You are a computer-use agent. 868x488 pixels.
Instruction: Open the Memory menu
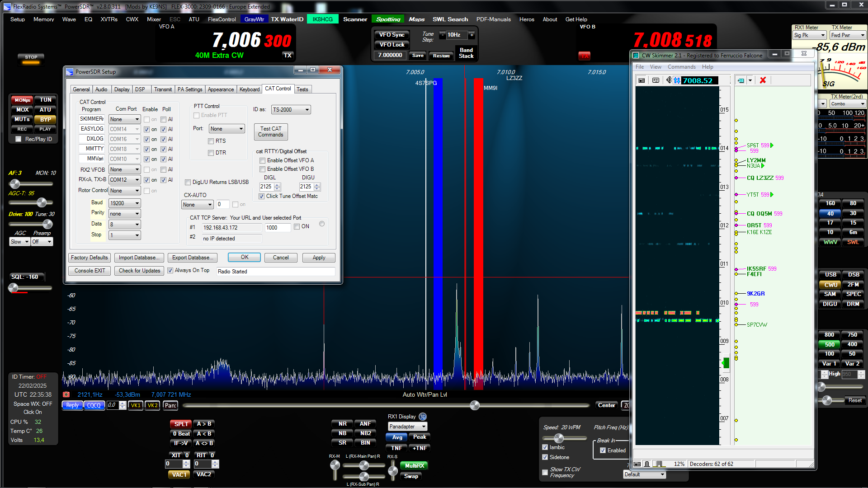coord(43,19)
